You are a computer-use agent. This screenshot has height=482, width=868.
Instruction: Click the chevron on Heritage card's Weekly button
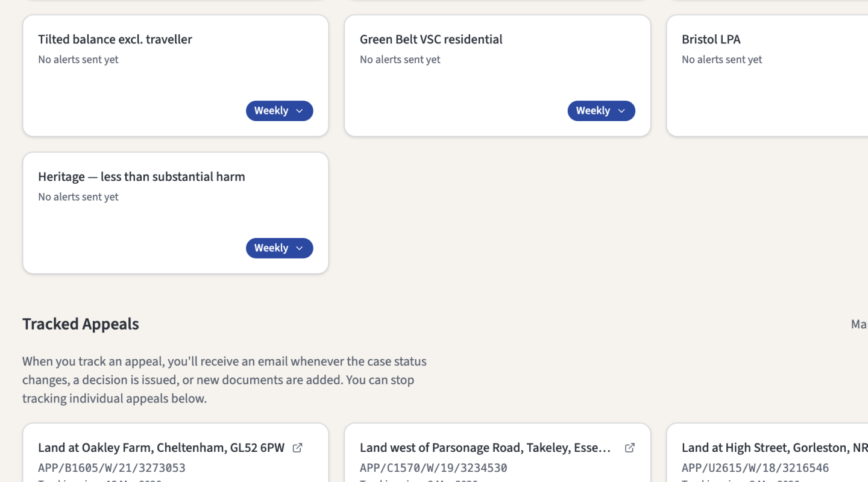(300, 248)
